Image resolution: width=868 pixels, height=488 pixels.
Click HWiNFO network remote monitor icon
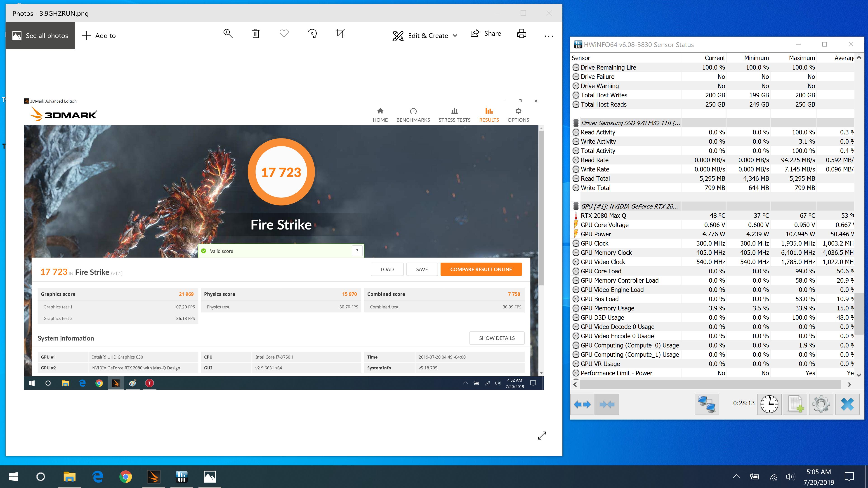[707, 404]
